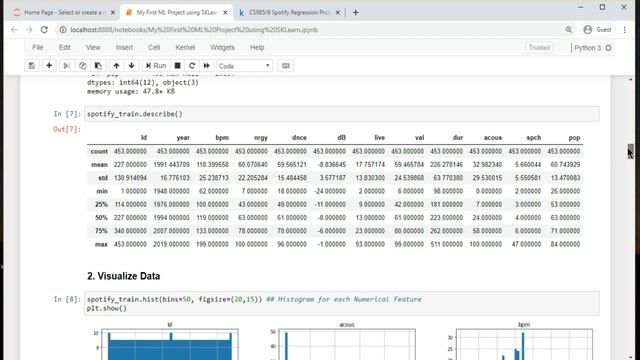640x360 pixels.
Task: Click the In [8] prompt
Action: [67, 300]
